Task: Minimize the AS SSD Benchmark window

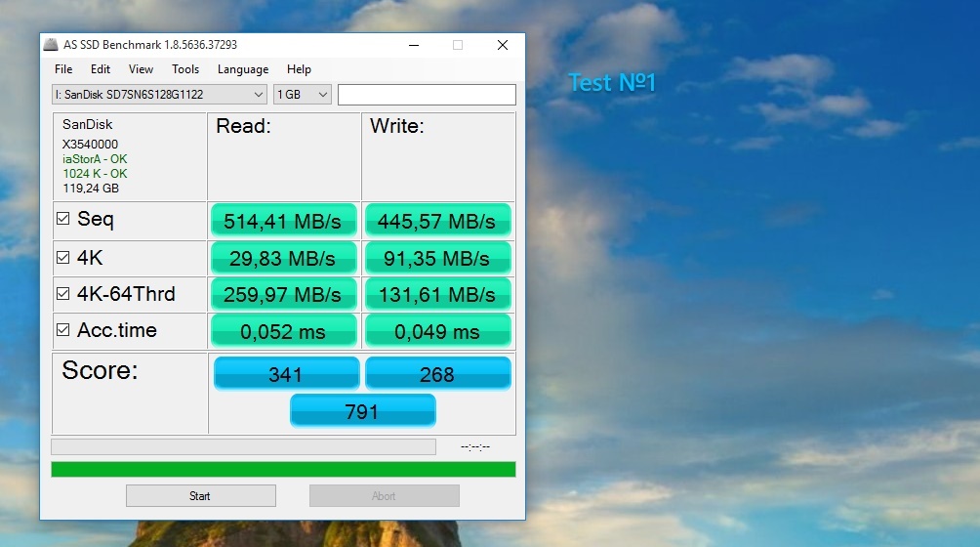Action: coord(414,45)
